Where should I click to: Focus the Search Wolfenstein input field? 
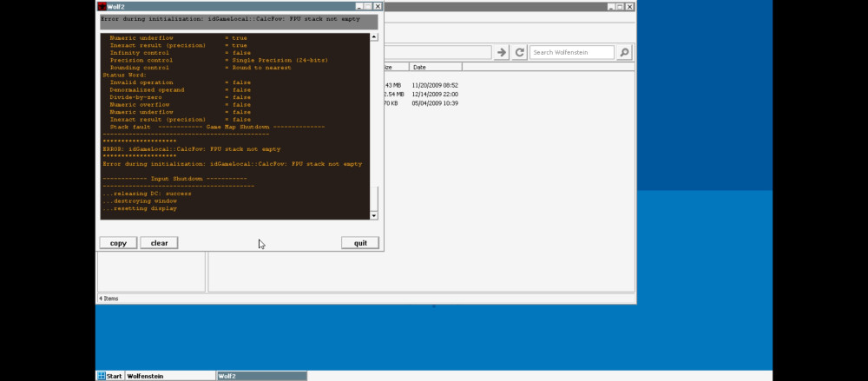point(570,52)
